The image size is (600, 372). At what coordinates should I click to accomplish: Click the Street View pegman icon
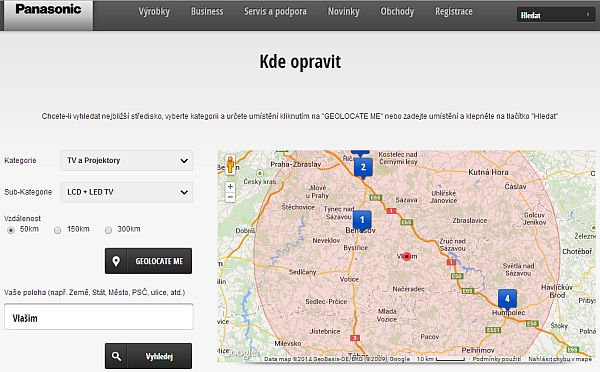(230, 165)
